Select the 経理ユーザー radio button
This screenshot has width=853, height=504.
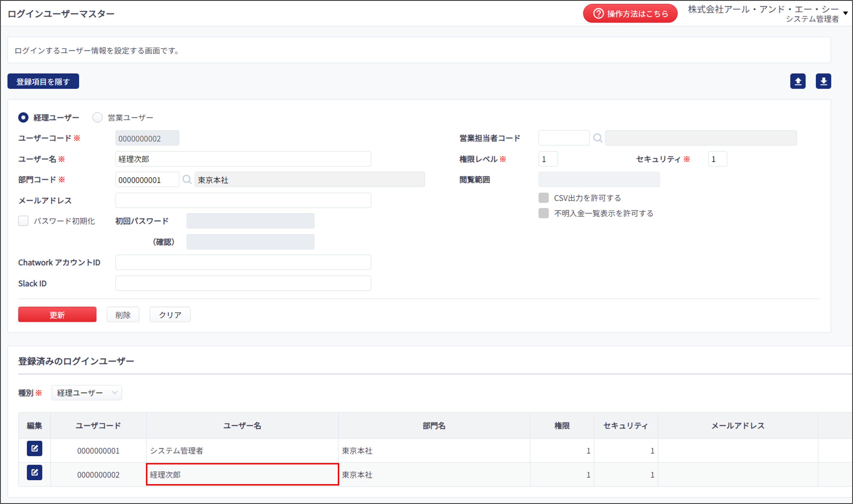click(x=23, y=118)
